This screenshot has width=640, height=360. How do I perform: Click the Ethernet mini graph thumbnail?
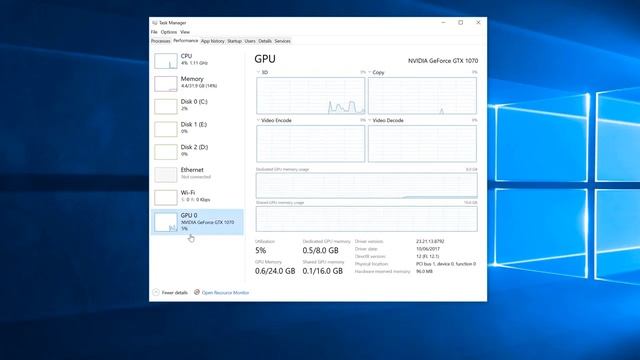166,175
